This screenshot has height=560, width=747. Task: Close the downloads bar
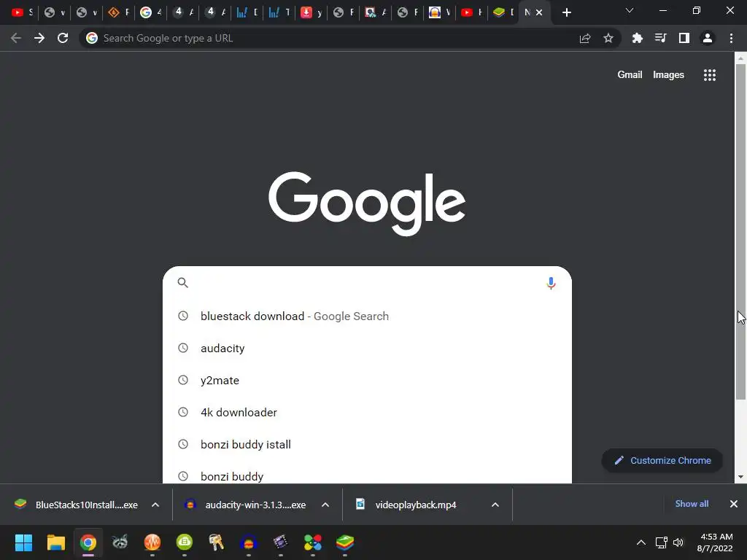pos(734,504)
